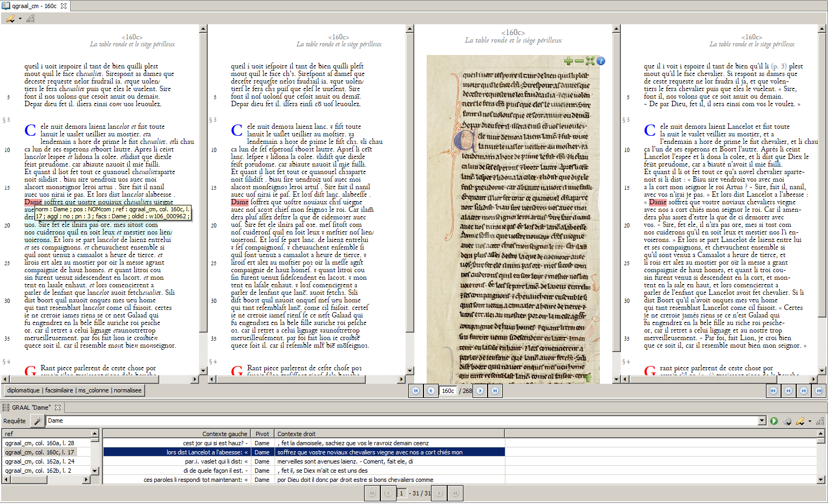Run the query with the green play icon
The image size is (828, 504).
click(x=774, y=421)
